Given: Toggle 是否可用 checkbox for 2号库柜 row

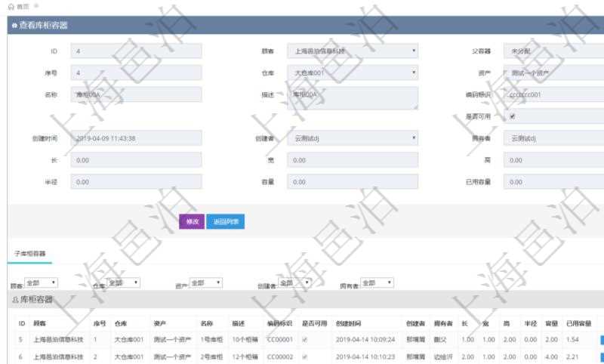Looking at the screenshot, I should pos(305,356).
